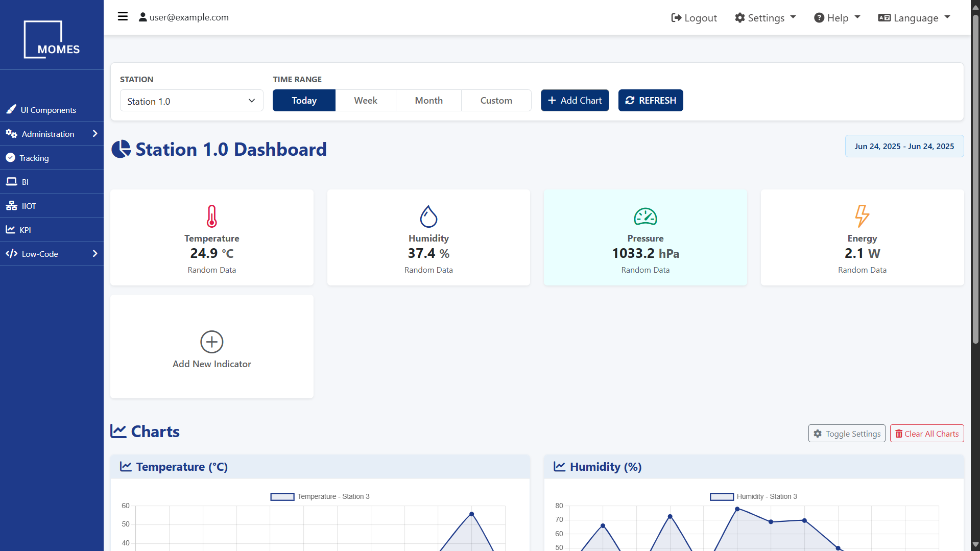Click the Add Chart button
This screenshot has width=980, height=551.
point(575,101)
